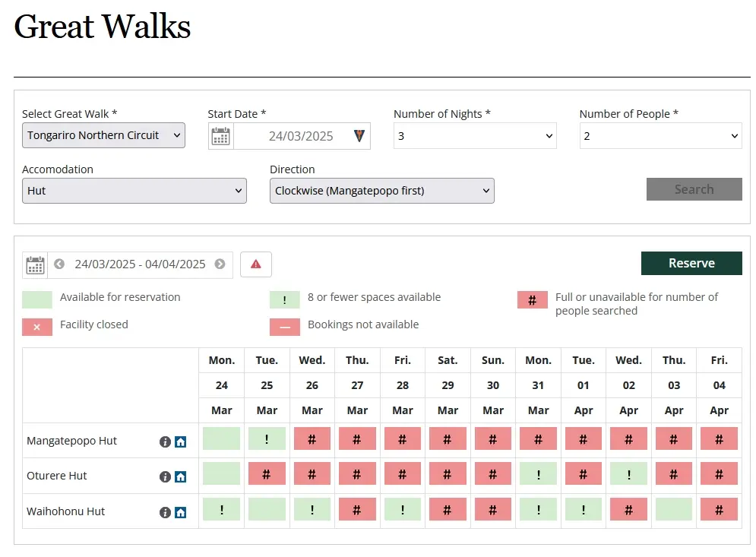The width and height of the screenshot is (756, 557).
Task: Click the Reserve button
Action: 691,264
